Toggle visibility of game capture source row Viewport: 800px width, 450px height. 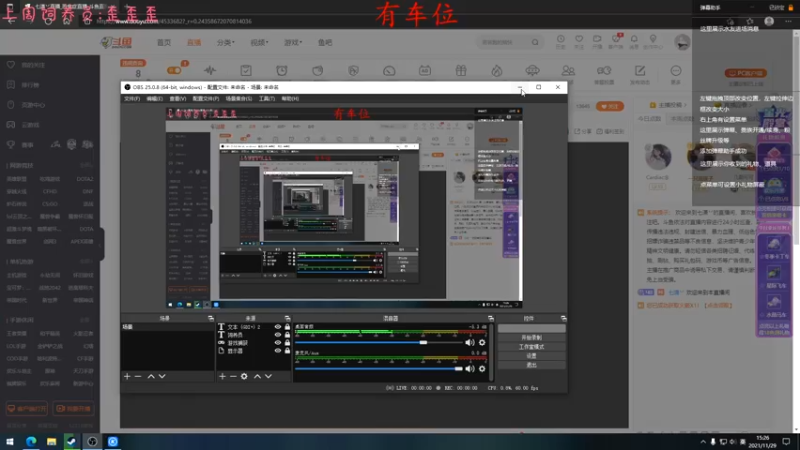tap(278, 343)
